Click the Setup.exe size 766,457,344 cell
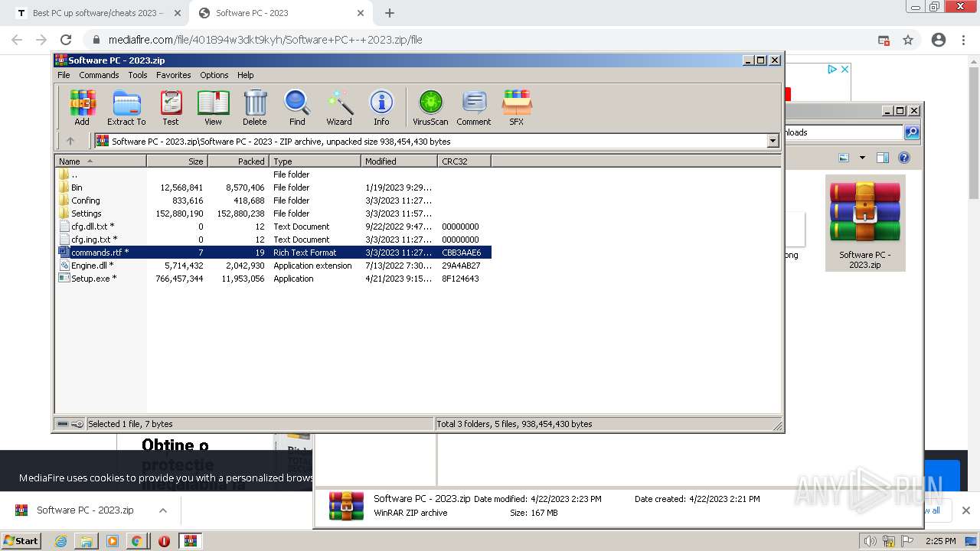This screenshot has width=980, height=551. 179,279
